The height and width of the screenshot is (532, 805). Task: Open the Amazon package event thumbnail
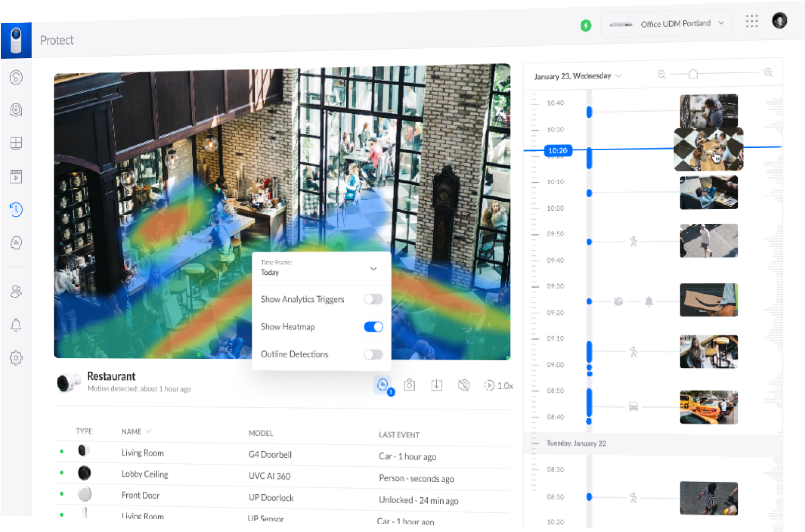(x=709, y=300)
